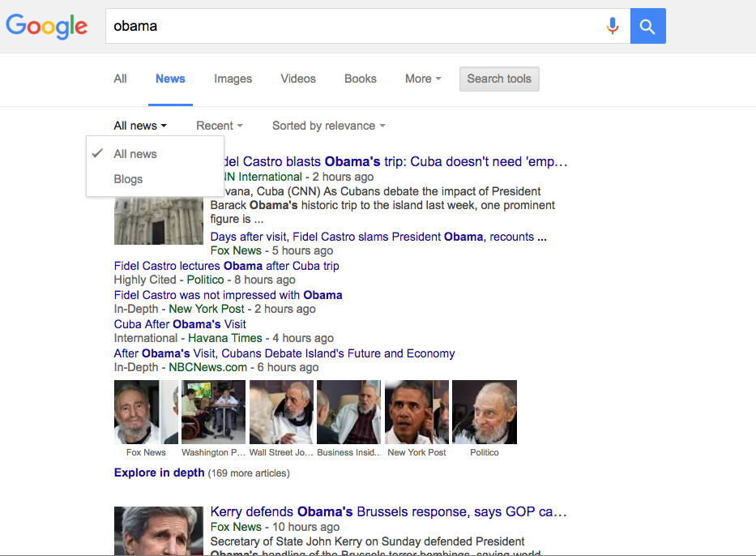This screenshot has width=756, height=556.
Task: Click source text 'New York Post - 2 hours ago'
Action: pyautogui.click(x=242, y=309)
